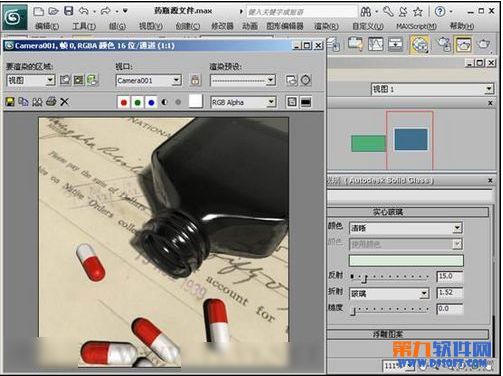The width and height of the screenshot is (503, 376).
Task: Create a new scene file icon
Action: (39, 11)
